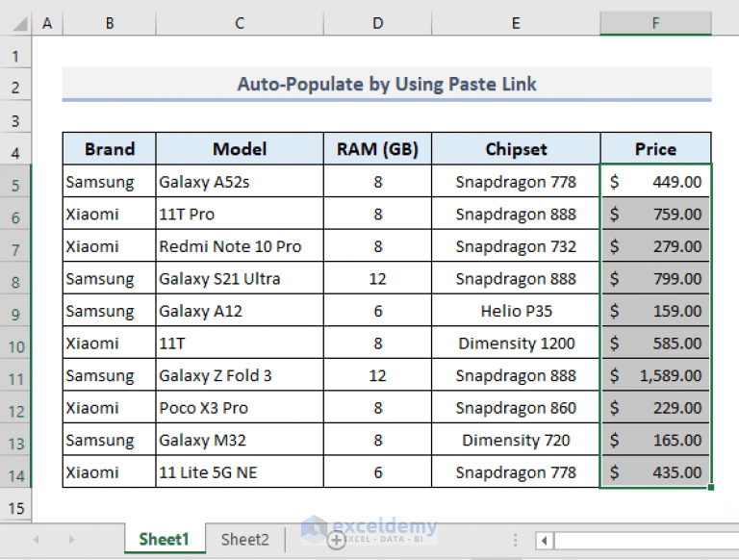This screenshot has height=560, width=739.
Task: Select the Helio P35 chipset cell
Action: (x=516, y=311)
